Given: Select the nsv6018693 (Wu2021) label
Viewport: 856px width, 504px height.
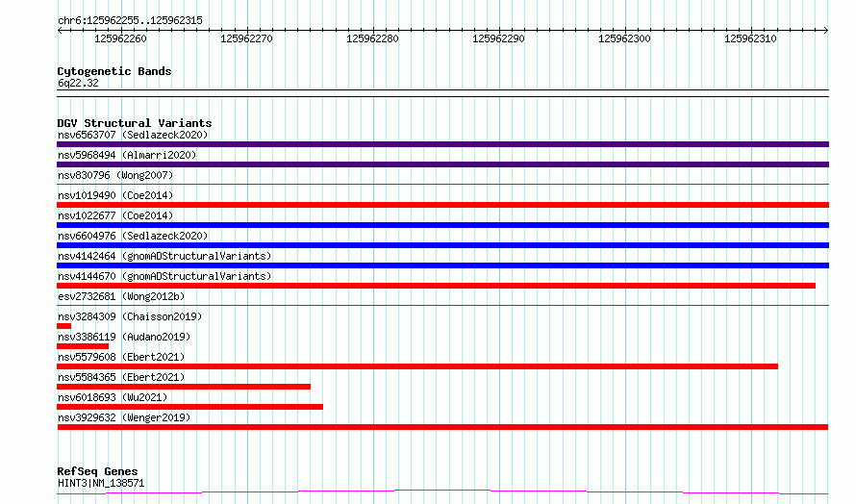Looking at the screenshot, I should 113,397.
